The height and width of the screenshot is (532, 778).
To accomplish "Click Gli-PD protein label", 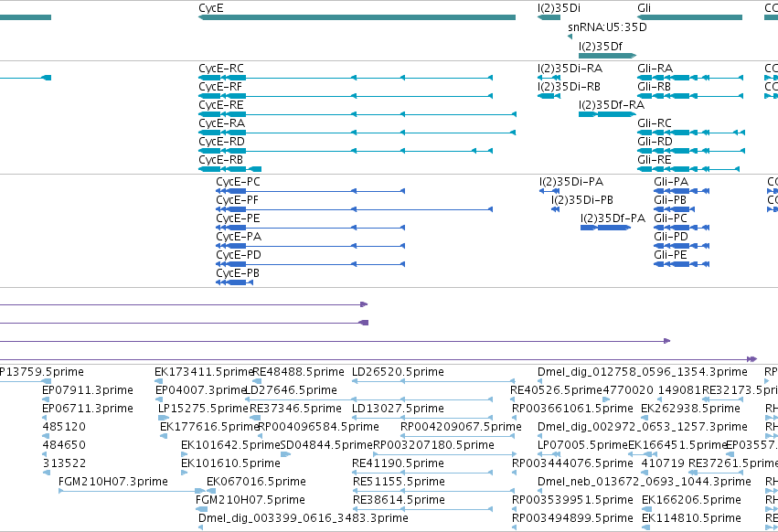I will tap(671, 237).
